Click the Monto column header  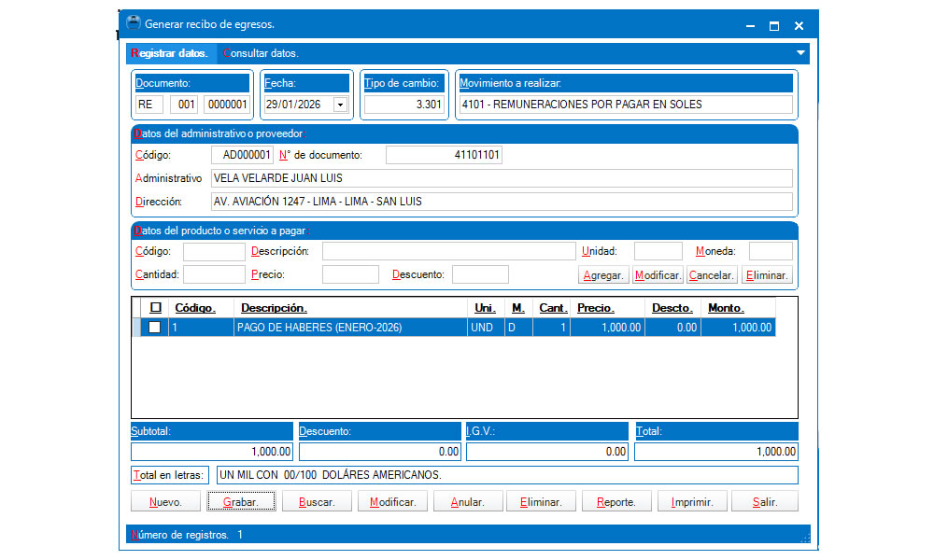pyautogui.click(x=739, y=308)
